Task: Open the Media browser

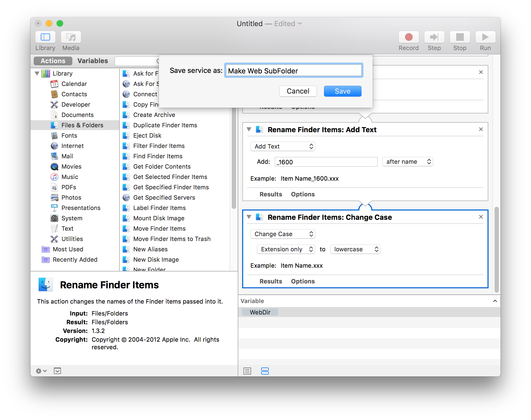Action: pyautogui.click(x=71, y=37)
